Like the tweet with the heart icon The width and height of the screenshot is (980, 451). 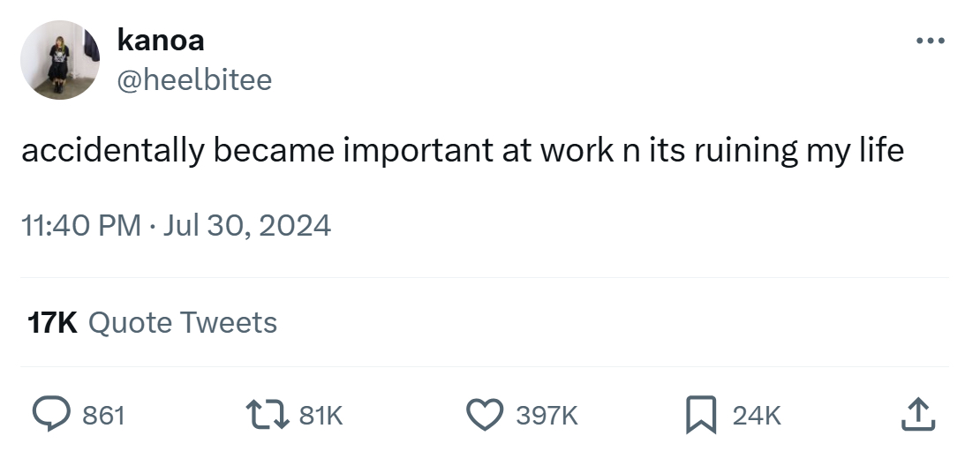[x=483, y=414]
